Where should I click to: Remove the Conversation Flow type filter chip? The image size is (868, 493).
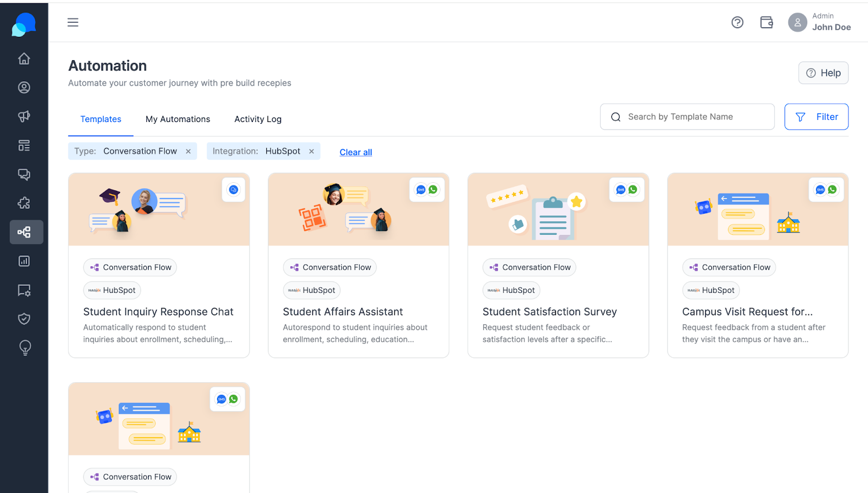tap(188, 151)
